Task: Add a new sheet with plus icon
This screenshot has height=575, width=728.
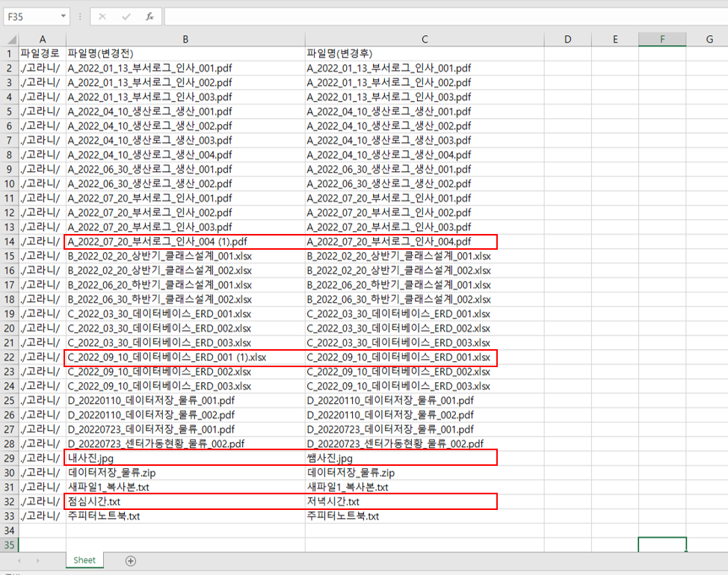Action: 131,561
